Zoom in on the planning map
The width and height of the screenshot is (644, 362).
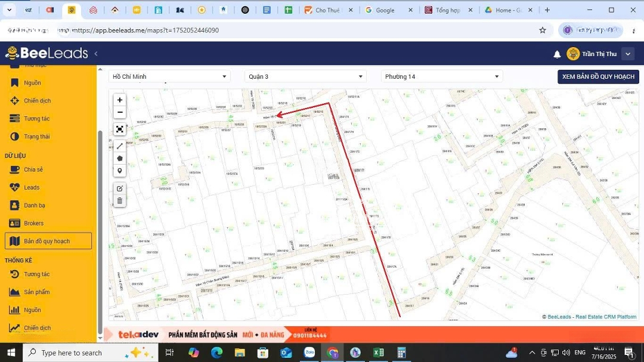pos(120,100)
